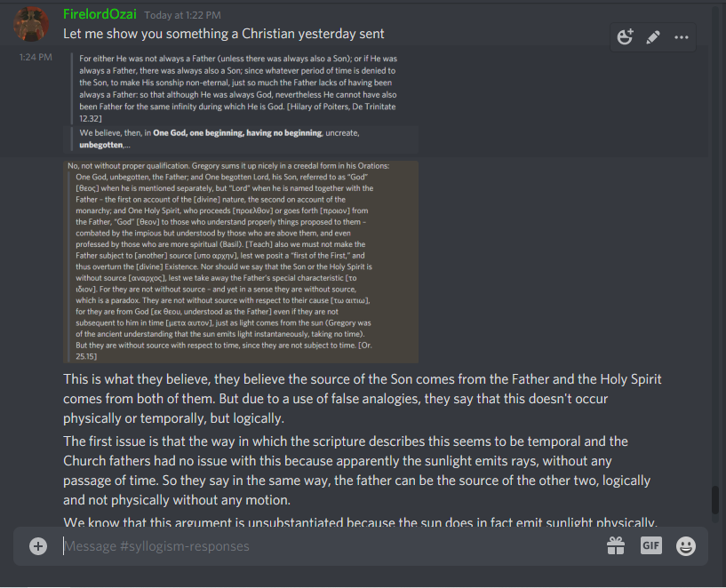The width and height of the screenshot is (726, 588).
Task: Open the brown Gregory Orations quote image
Action: coord(241,262)
